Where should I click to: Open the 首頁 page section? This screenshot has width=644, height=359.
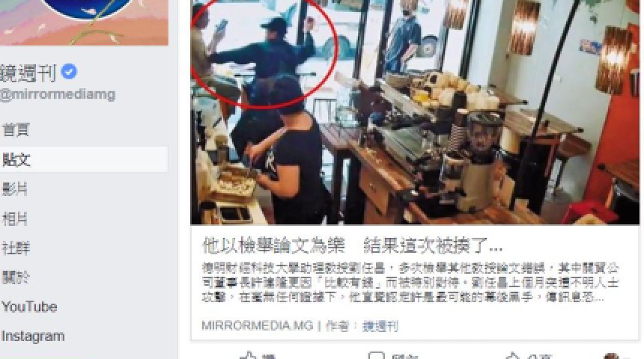click(x=16, y=129)
